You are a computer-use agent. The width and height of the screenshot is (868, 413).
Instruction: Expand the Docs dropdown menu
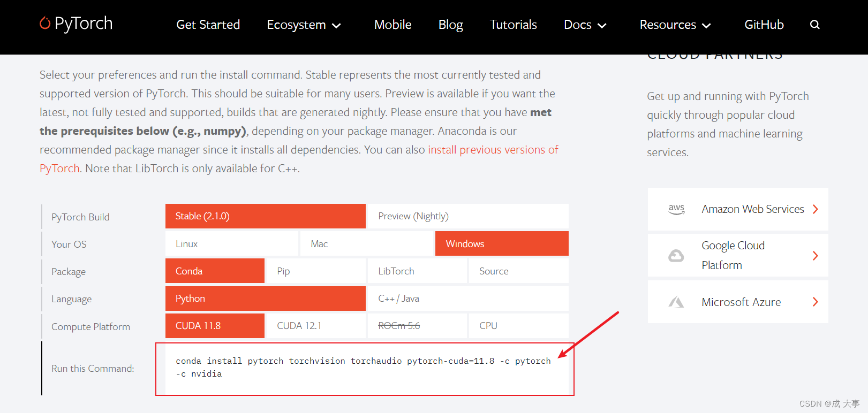[x=585, y=25]
